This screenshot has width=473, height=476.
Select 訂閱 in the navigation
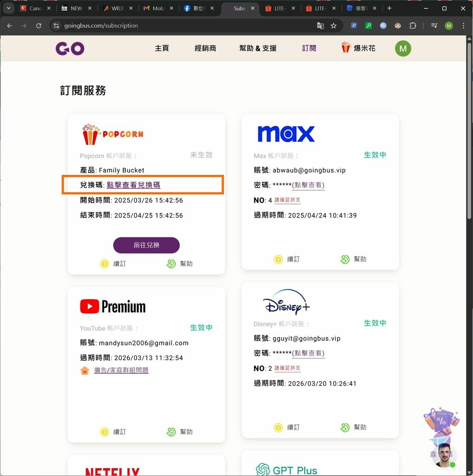[309, 48]
